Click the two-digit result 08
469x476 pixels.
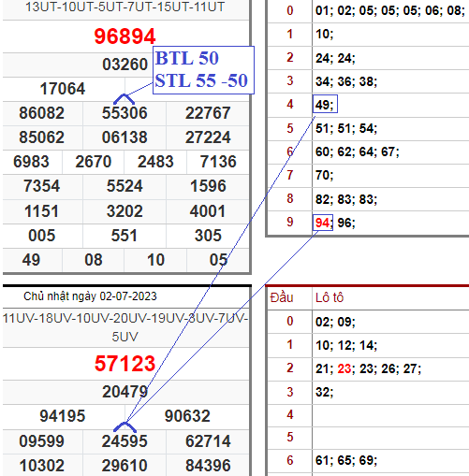[x=94, y=260]
